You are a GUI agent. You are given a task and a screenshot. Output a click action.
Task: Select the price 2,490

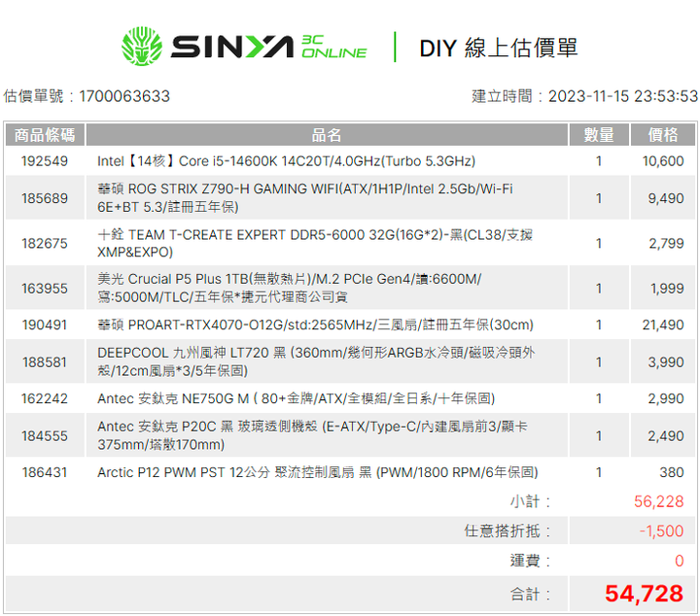pos(666,435)
